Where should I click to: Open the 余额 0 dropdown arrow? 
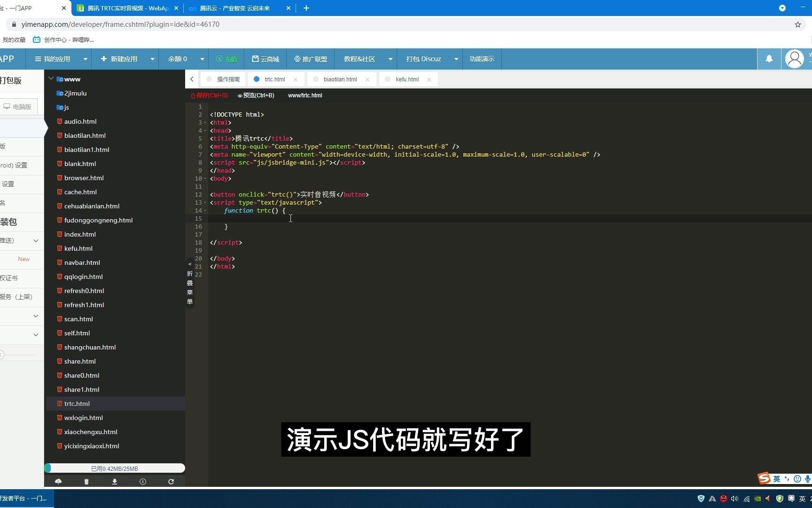(x=202, y=59)
